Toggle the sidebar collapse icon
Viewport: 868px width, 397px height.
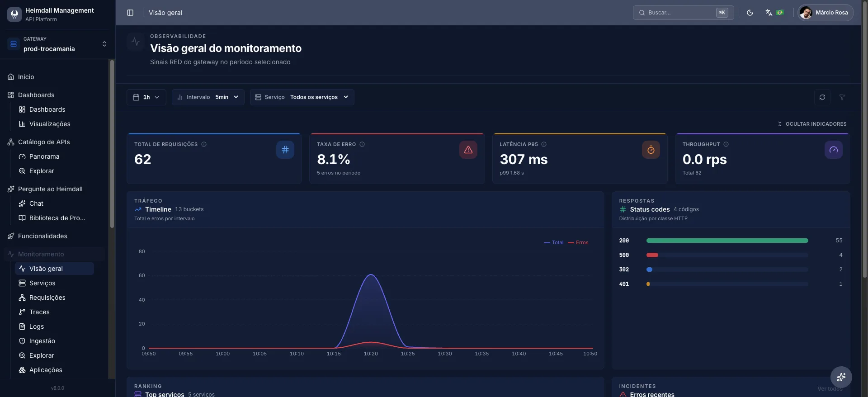(x=130, y=13)
